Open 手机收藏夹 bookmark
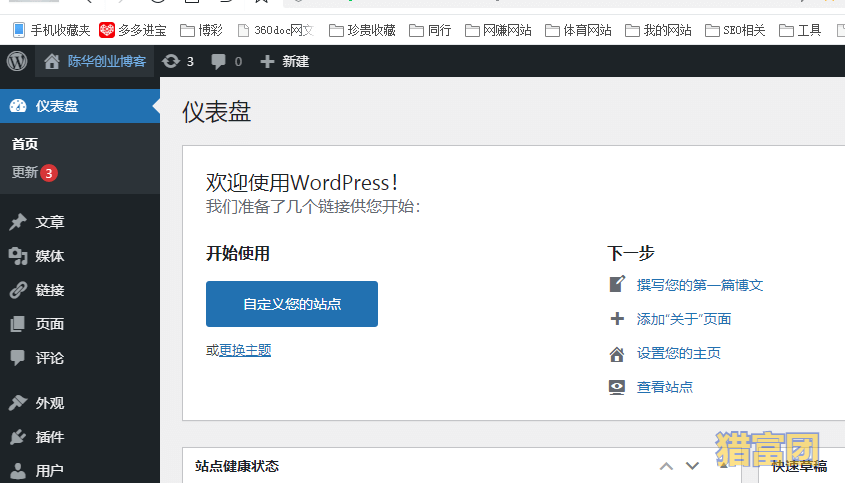The width and height of the screenshot is (845, 483). coord(52,30)
